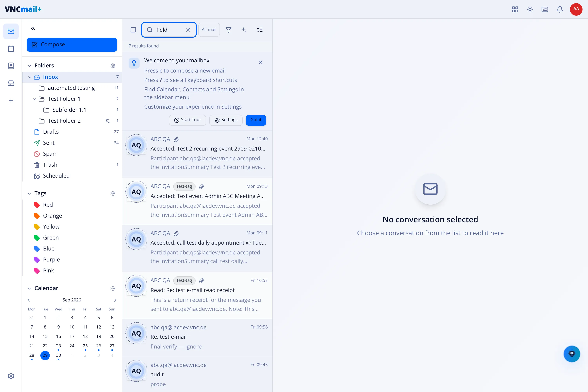Click the Compose button

[x=72, y=44]
